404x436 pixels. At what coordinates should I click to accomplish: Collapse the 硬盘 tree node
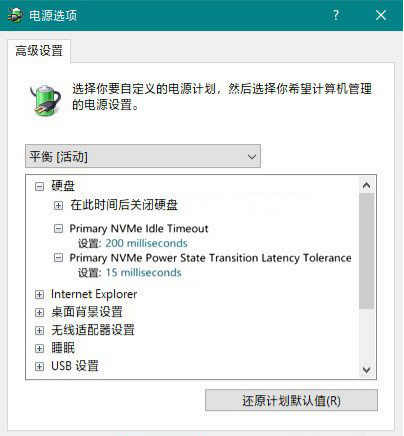[x=39, y=186]
